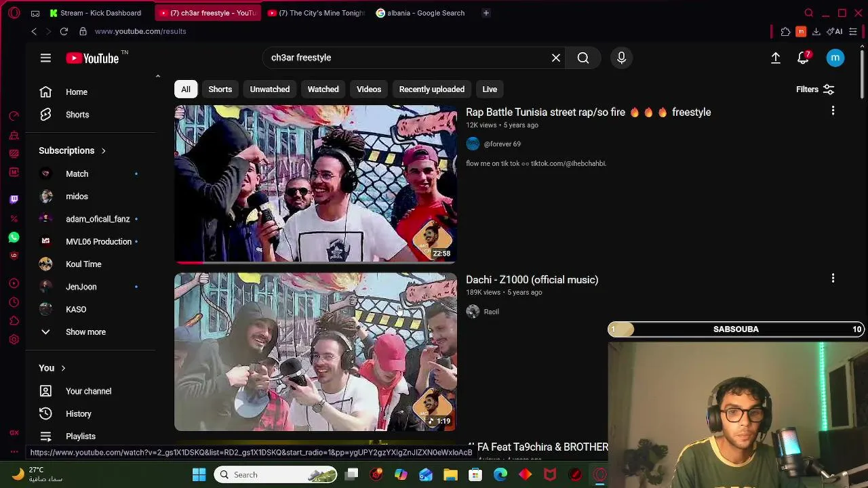Click the Rap Battle Tunisia video thumbnail
868x488 pixels.
point(315,184)
